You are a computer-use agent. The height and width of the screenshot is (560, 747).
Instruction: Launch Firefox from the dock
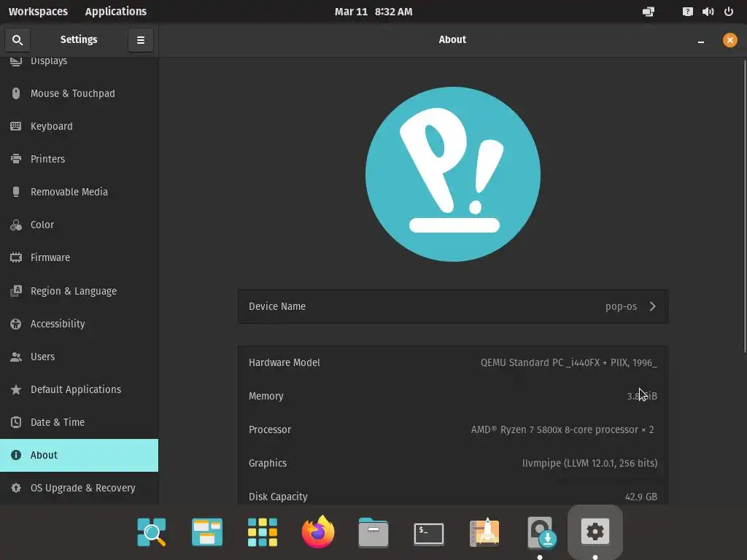(318, 532)
